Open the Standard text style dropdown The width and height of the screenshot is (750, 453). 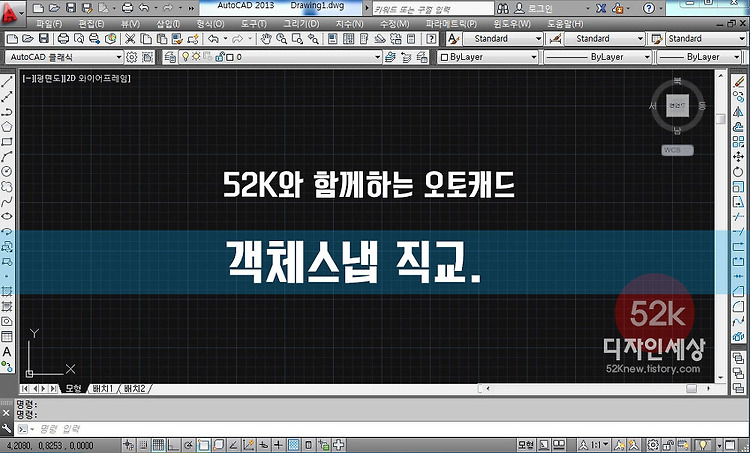[x=503, y=39]
